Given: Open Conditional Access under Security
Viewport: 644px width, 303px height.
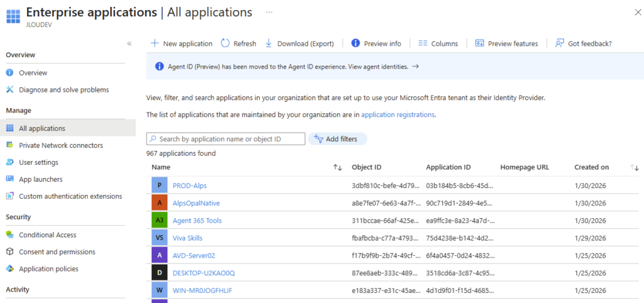Looking at the screenshot, I should [x=47, y=234].
